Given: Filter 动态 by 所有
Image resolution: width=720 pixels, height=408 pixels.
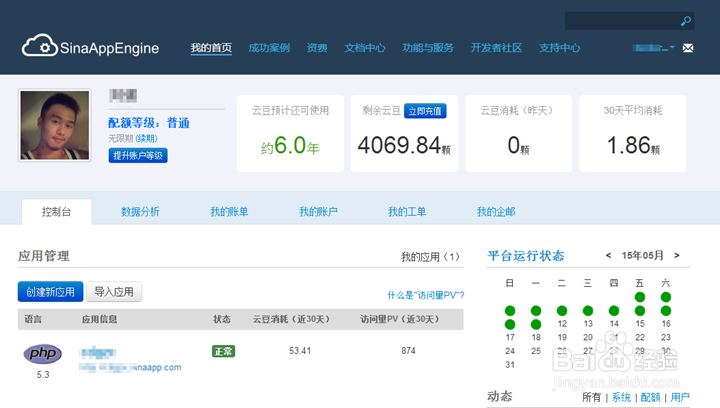Looking at the screenshot, I should [x=591, y=397].
